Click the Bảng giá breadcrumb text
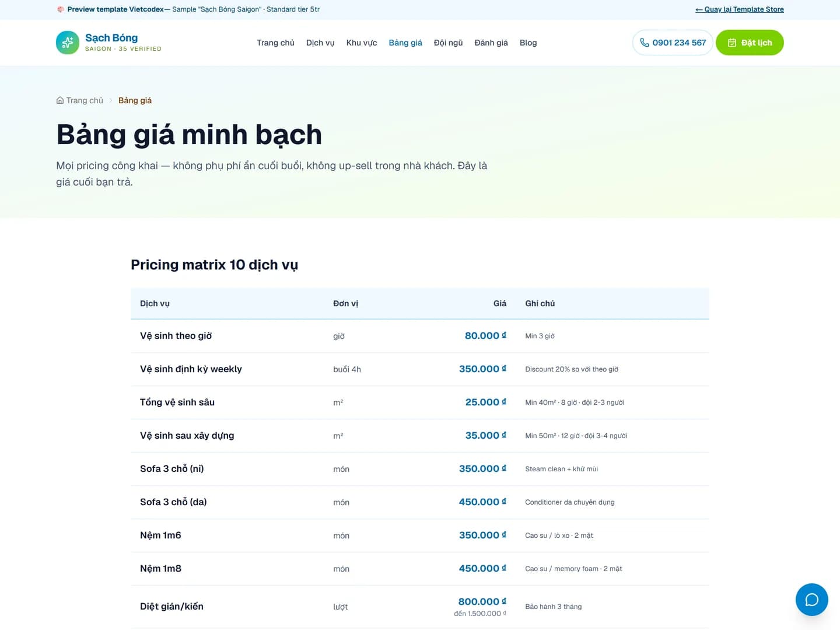 pos(135,100)
